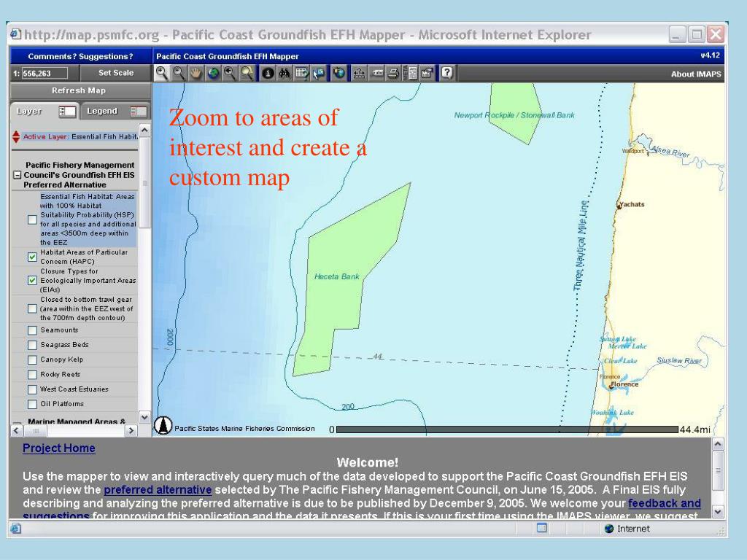
Task: Click the zoom to previous extent icon
Action: click(231, 73)
